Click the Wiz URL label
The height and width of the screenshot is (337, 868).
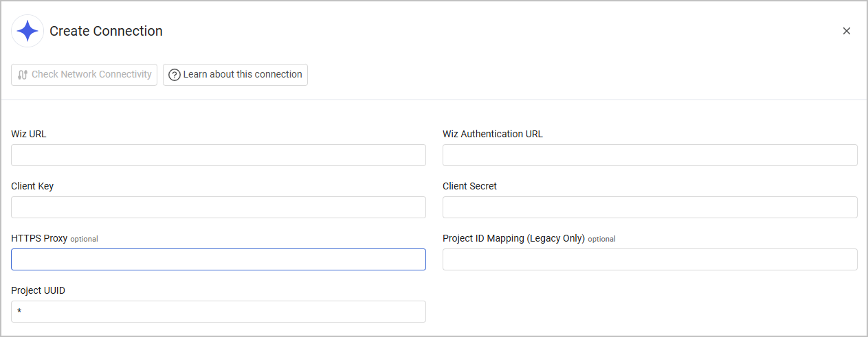(29, 134)
